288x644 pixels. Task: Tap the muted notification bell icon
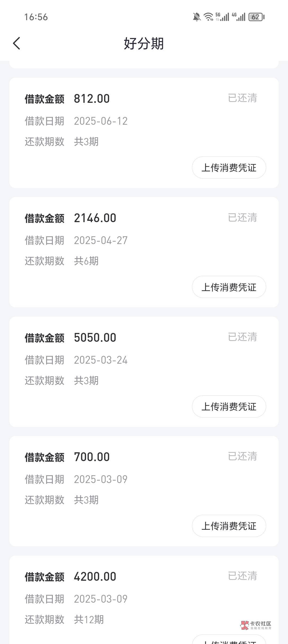(197, 17)
